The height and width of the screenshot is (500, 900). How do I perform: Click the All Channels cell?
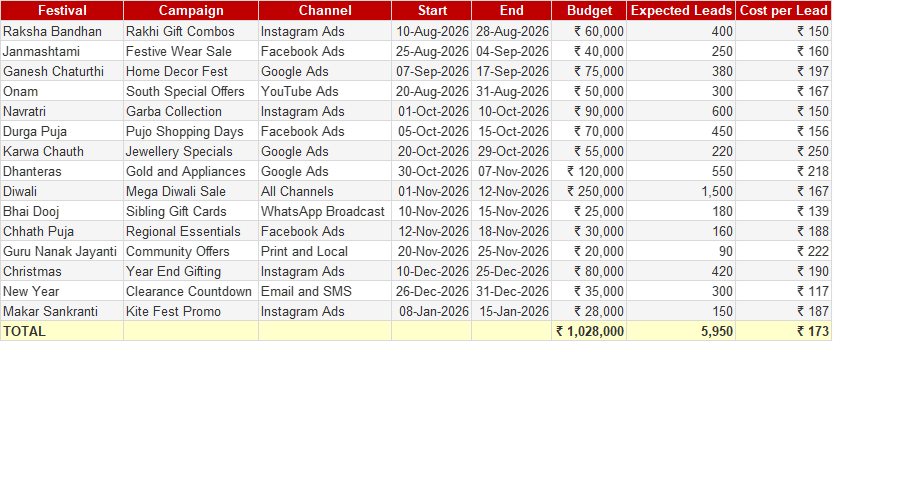click(325, 191)
